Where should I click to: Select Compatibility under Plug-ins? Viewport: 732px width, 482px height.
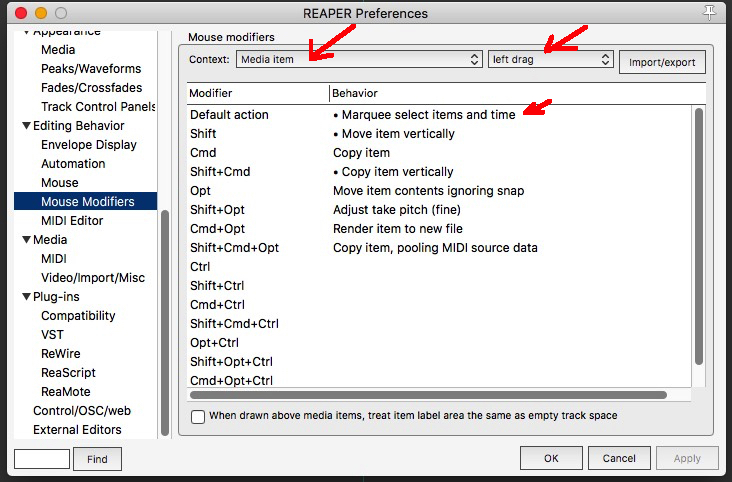click(x=78, y=316)
